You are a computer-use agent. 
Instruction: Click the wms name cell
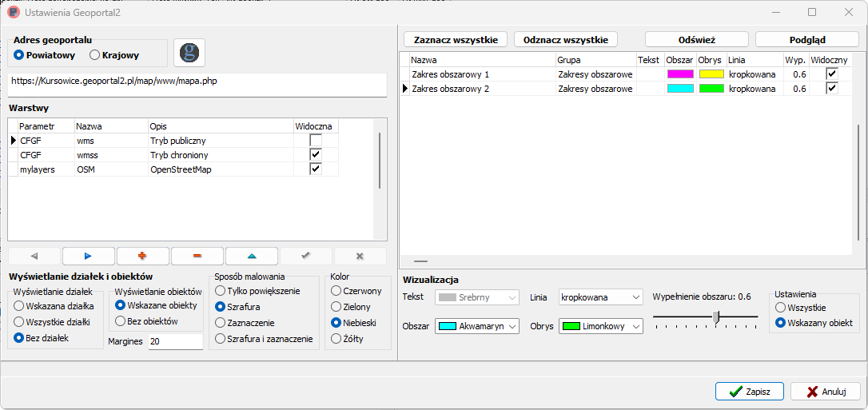pos(111,141)
